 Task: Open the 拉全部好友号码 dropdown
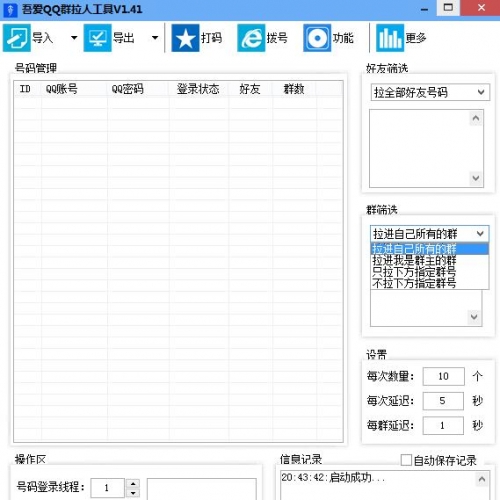coord(430,92)
